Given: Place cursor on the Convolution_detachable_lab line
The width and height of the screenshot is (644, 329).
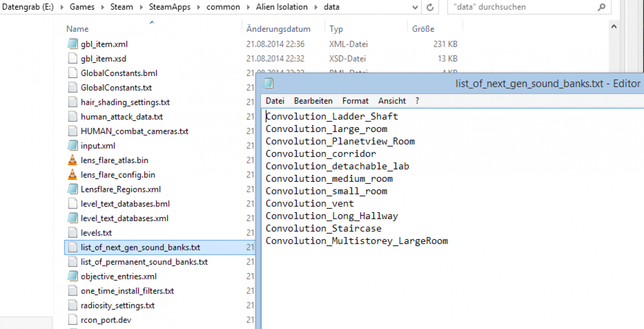Looking at the screenshot, I should pos(338,166).
